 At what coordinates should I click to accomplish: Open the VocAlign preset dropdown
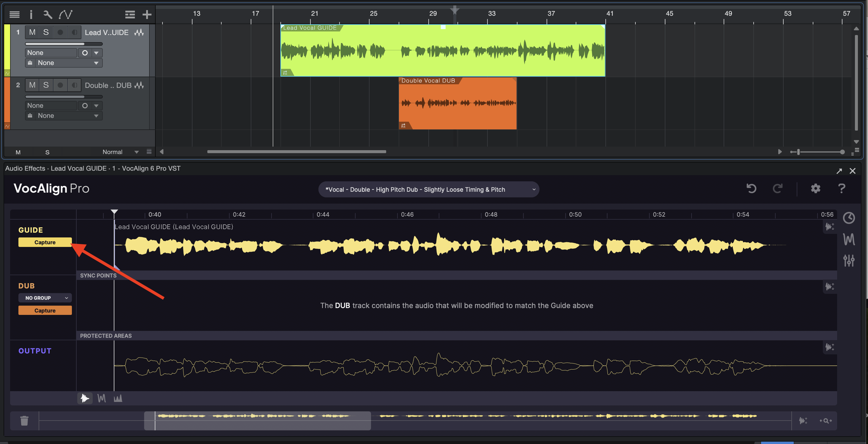(x=429, y=189)
